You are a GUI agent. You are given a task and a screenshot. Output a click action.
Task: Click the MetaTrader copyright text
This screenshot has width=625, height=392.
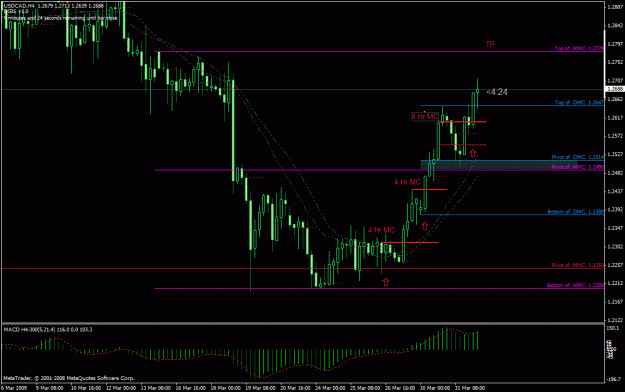pyautogui.click(x=69, y=378)
